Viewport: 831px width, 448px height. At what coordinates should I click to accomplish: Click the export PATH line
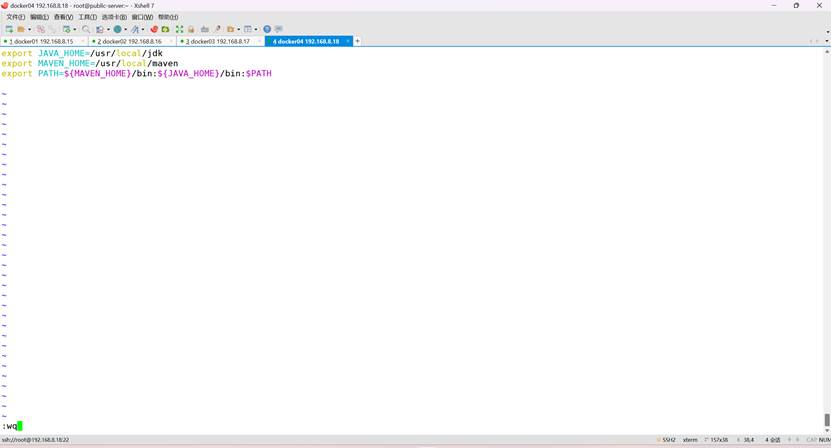[136, 73]
